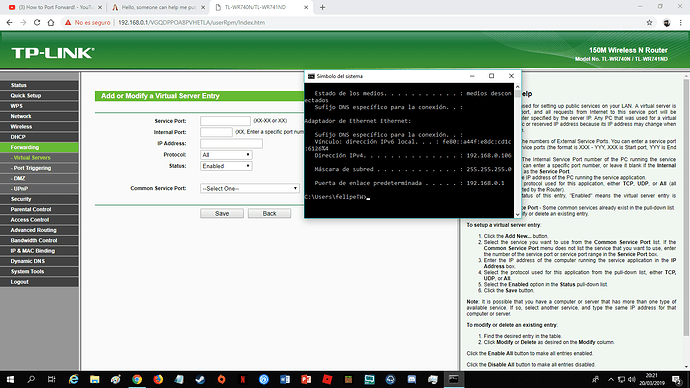The width and height of the screenshot is (690, 388).
Task: Bookmark this page with the star icon
Action: coord(649,22)
